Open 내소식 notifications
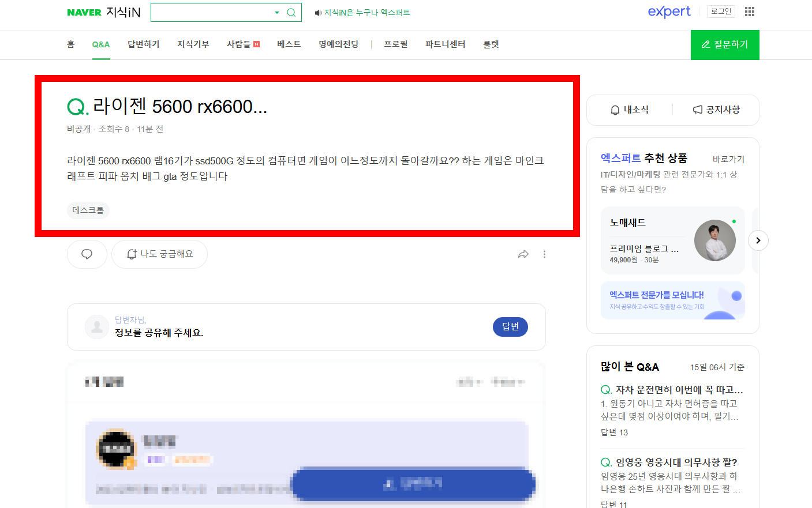Viewport: 812px width, 508px height. pyautogui.click(x=630, y=110)
